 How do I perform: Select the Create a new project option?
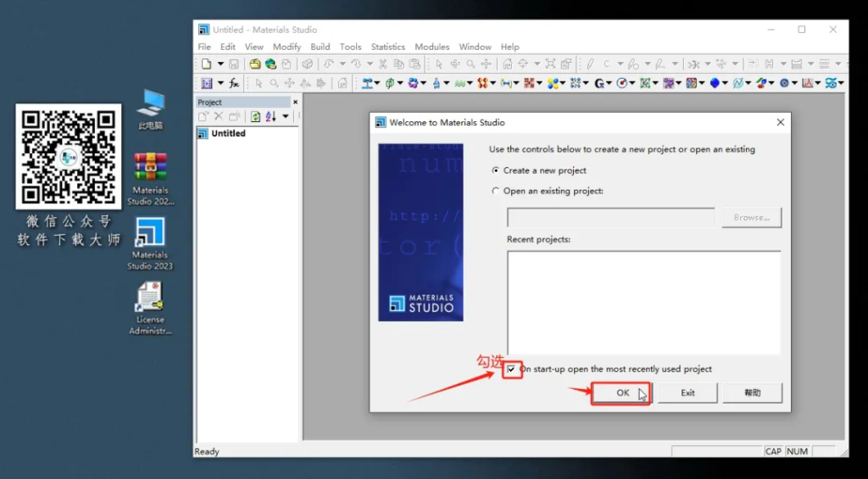[x=496, y=170]
